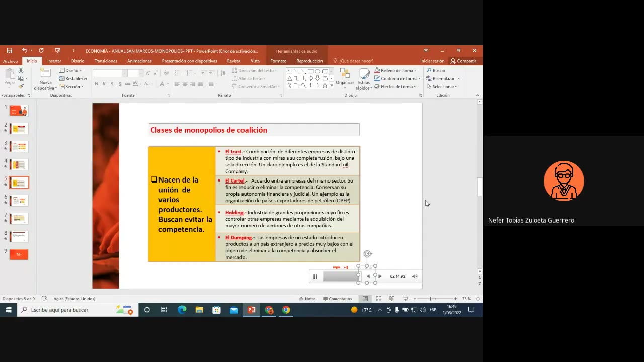
Task: Toggle underline (S) formatting
Action: point(111,84)
